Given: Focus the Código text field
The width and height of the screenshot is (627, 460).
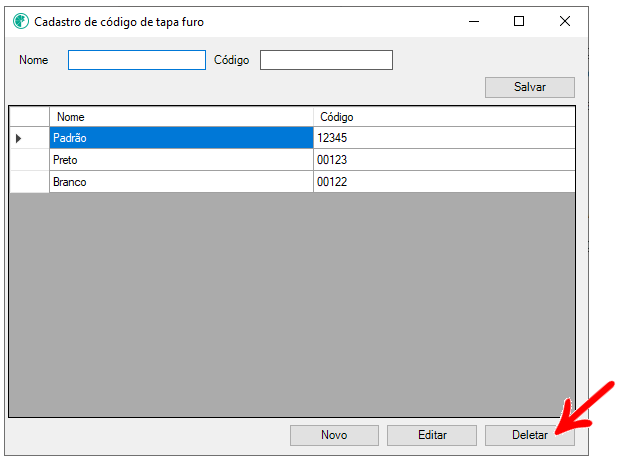Looking at the screenshot, I should pyautogui.click(x=326, y=60).
